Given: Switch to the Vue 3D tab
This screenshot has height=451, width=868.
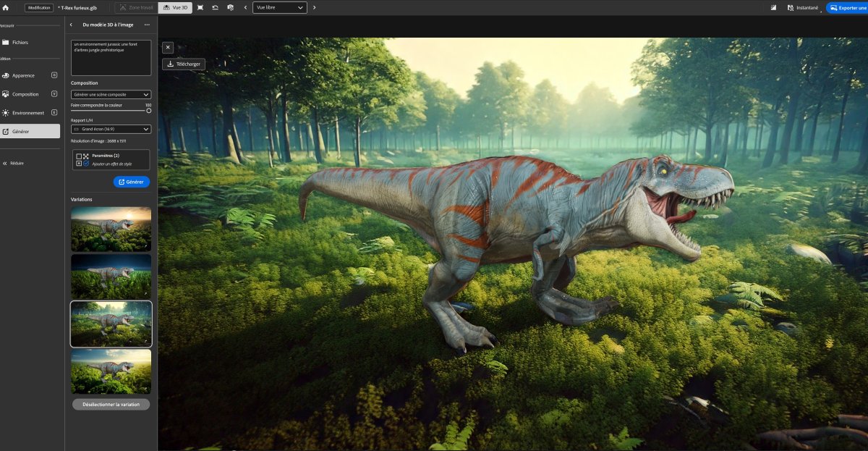Looking at the screenshot, I should pos(175,7).
